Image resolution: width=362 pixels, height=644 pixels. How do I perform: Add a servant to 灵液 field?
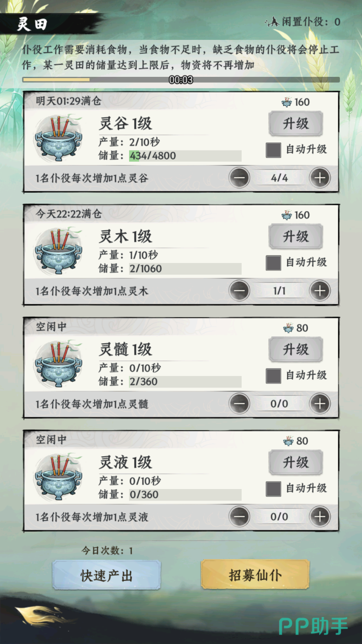320,517
